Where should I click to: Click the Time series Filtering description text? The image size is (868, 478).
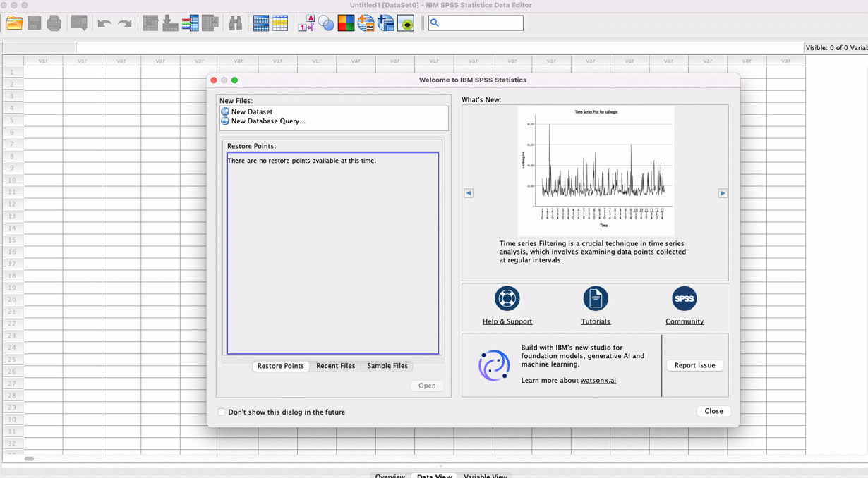[x=593, y=252]
